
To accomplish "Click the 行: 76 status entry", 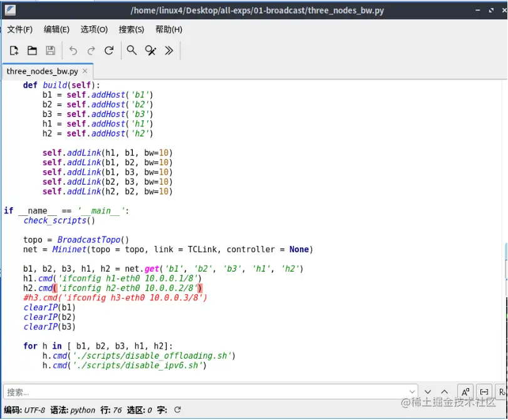I will 111,410.
